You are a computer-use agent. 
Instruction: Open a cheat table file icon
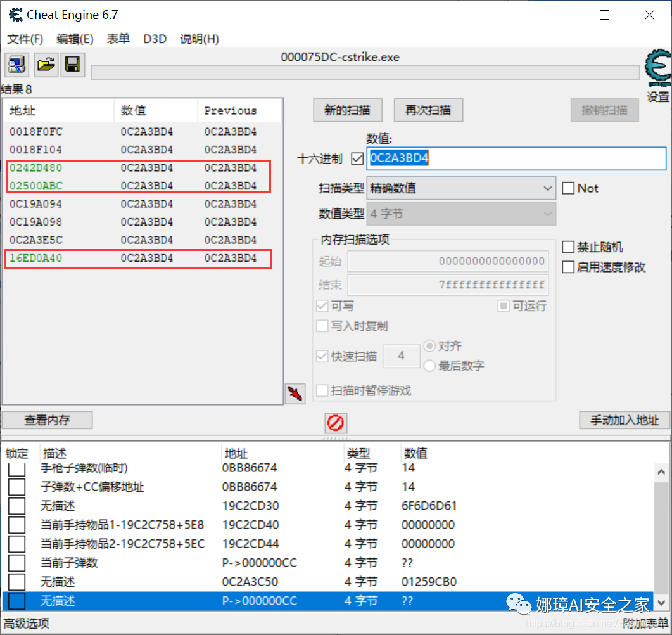click(46, 65)
